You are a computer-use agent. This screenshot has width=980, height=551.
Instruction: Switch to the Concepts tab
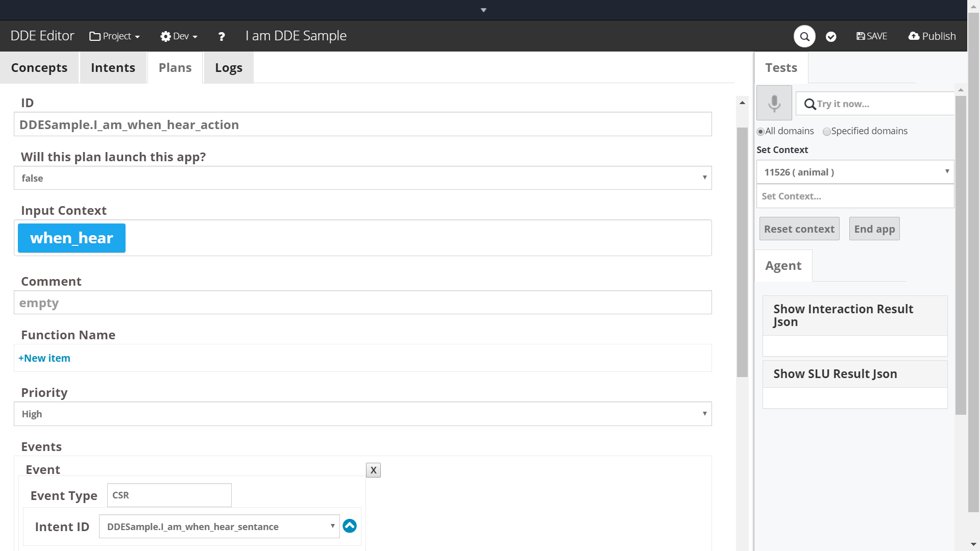click(39, 67)
